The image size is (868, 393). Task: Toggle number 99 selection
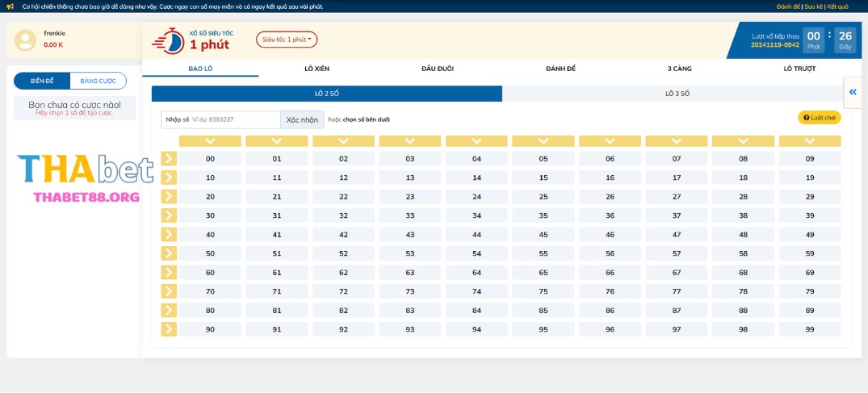pos(809,329)
